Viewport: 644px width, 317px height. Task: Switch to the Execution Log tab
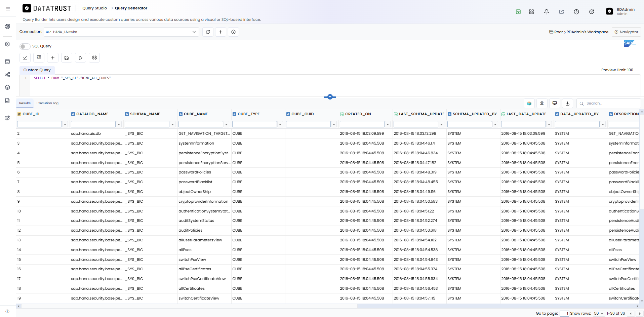coord(47,103)
